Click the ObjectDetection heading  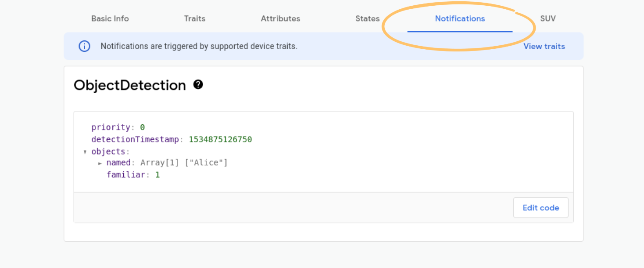pos(130,85)
